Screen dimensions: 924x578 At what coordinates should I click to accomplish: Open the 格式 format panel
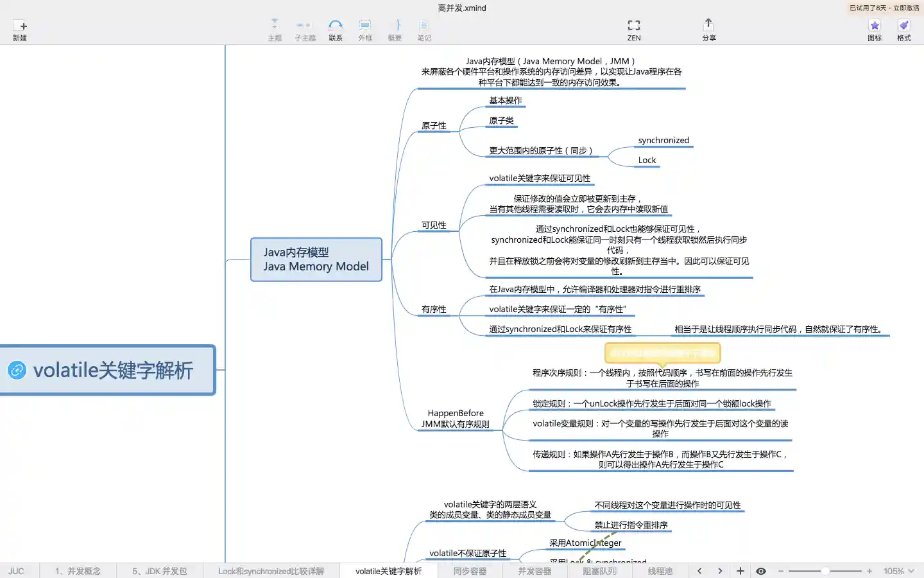click(903, 26)
